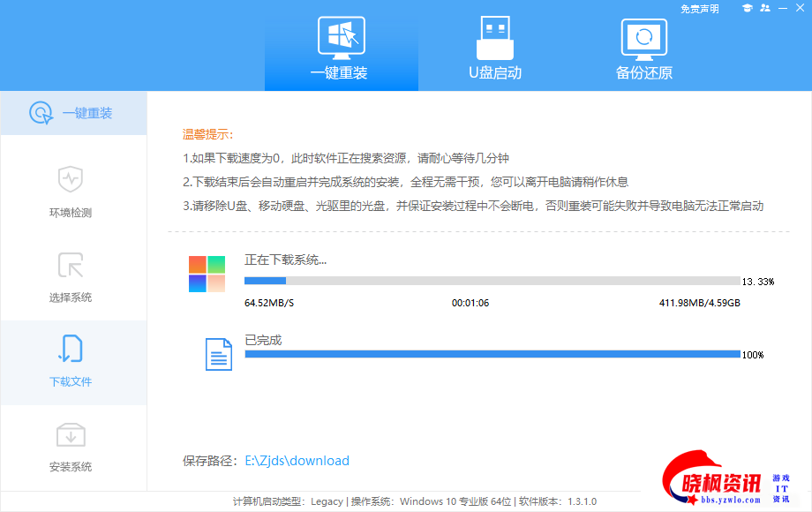Minimize the reinstall tool window

(783, 8)
